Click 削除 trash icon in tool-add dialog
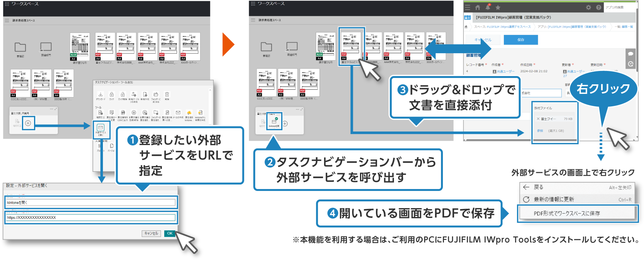644x260 pixels. tap(167, 95)
